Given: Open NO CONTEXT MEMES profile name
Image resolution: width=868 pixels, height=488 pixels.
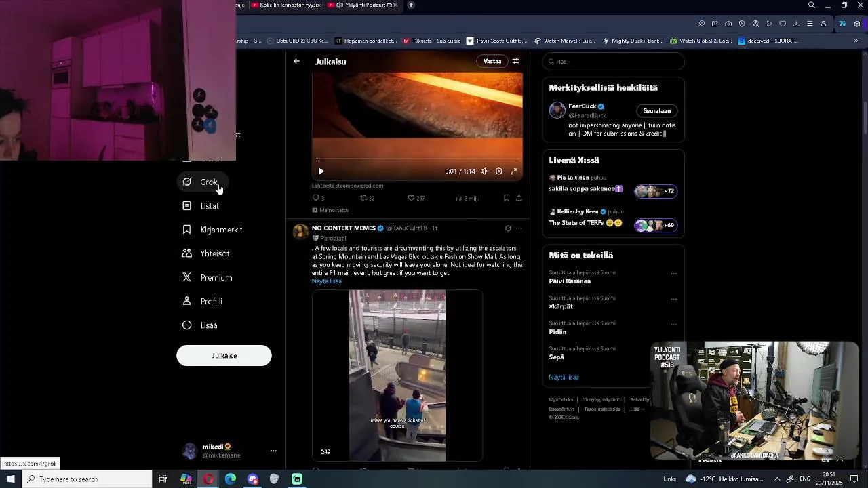Looking at the screenshot, I should (x=344, y=228).
